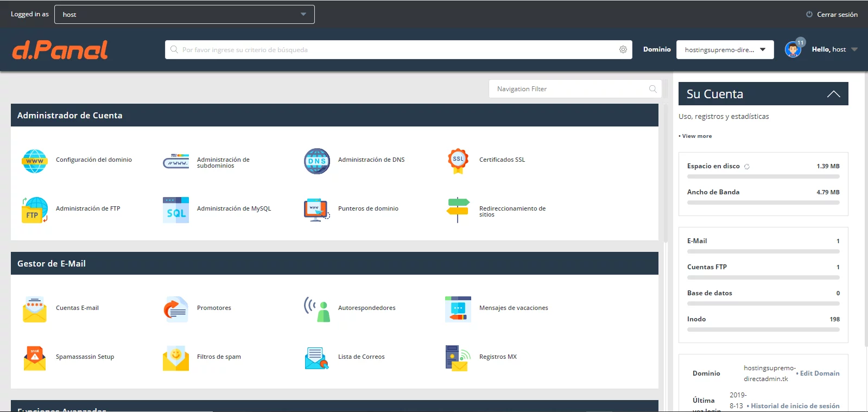Open the site redirection signpost icon
868x412 pixels.
[x=458, y=210]
